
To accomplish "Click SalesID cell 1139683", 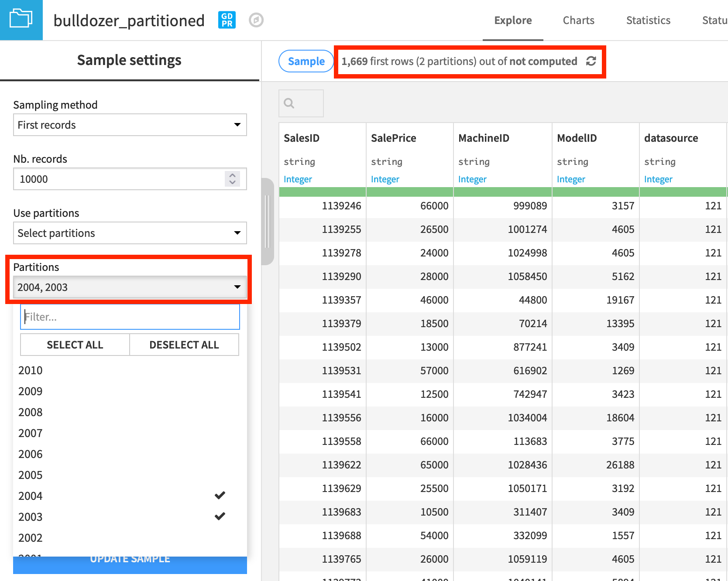I will (x=323, y=512).
